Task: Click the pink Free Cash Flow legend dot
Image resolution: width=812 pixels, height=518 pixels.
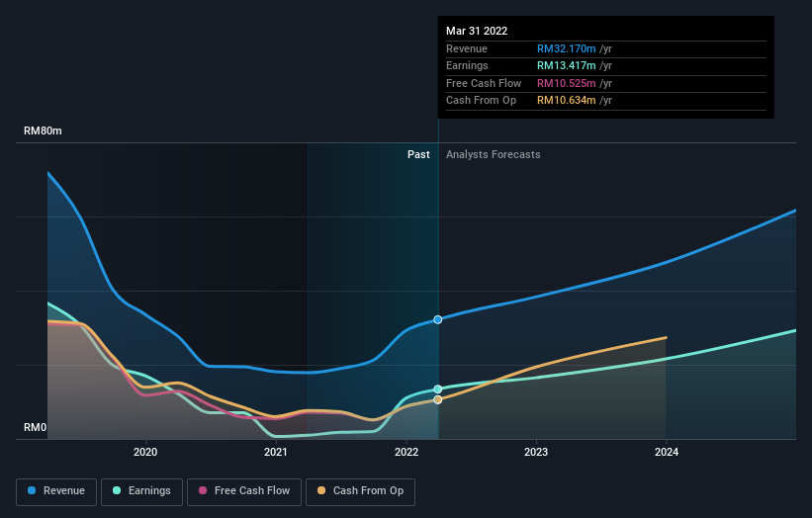Action: pyautogui.click(x=203, y=490)
